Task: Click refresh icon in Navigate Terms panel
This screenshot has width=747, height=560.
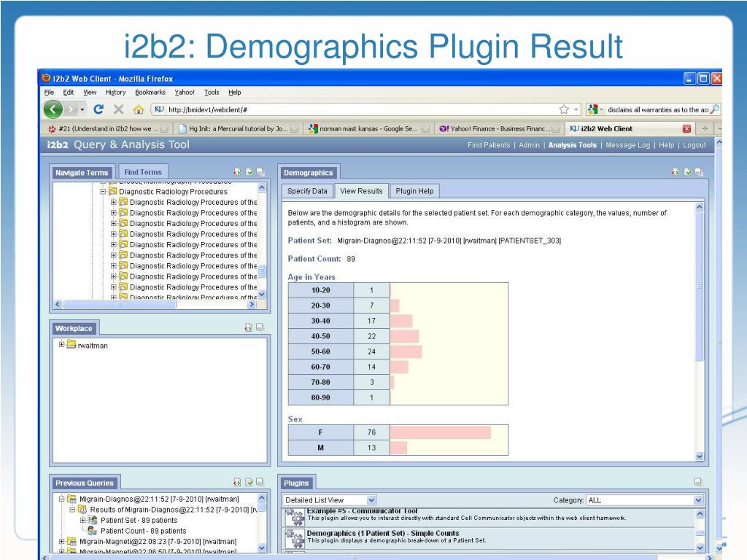Action: tap(237, 172)
